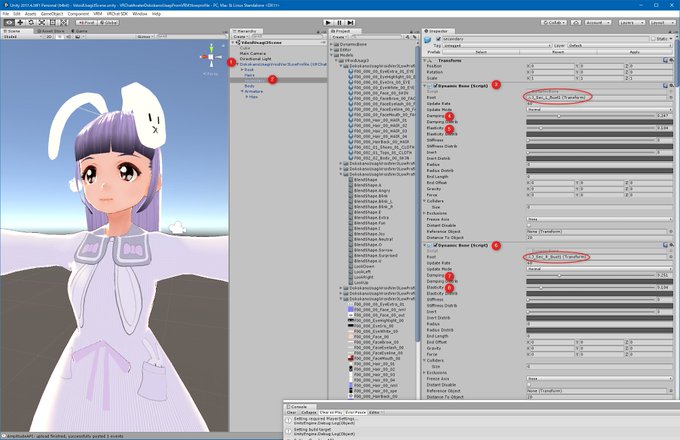Screen dimensions: 680x440
Task: Expand the Root node in Hierarchy
Action: click(242, 70)
